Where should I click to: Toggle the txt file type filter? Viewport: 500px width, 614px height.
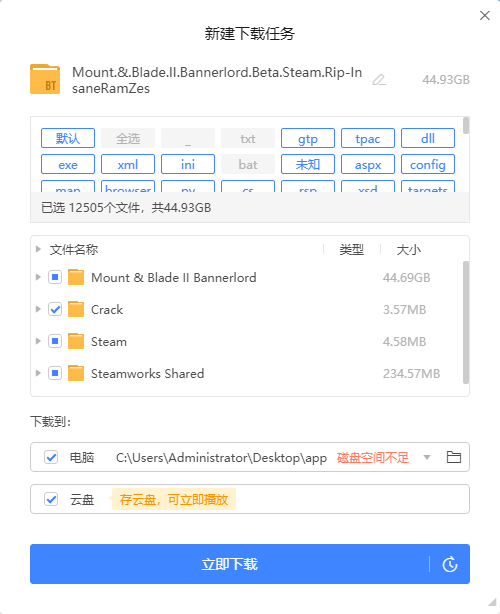tap(248, 138)
